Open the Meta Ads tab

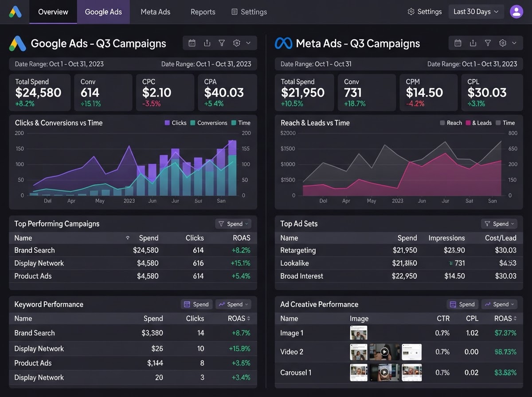pyautogui.click(x=155, y=12)
